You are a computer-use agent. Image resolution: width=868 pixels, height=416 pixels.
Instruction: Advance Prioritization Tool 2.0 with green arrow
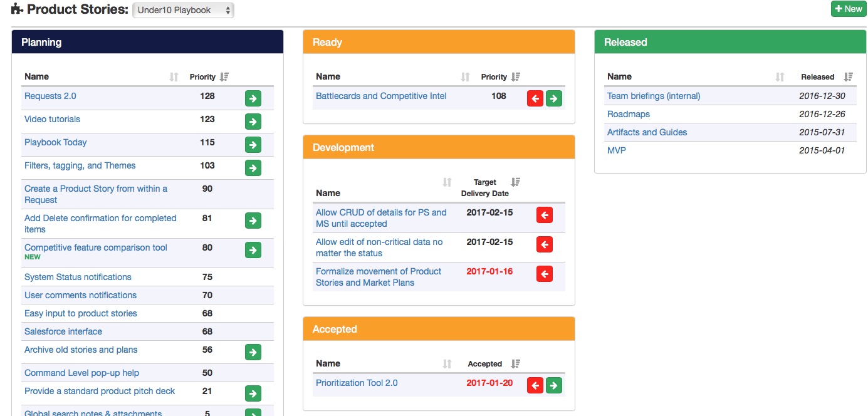pos(554,385)
